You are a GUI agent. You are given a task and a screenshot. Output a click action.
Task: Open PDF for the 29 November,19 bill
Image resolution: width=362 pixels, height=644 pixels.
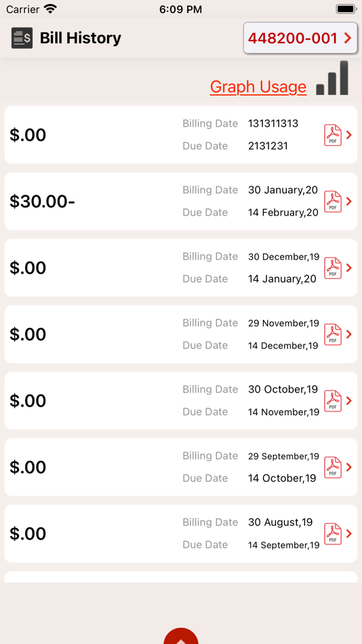click(333, 335)
